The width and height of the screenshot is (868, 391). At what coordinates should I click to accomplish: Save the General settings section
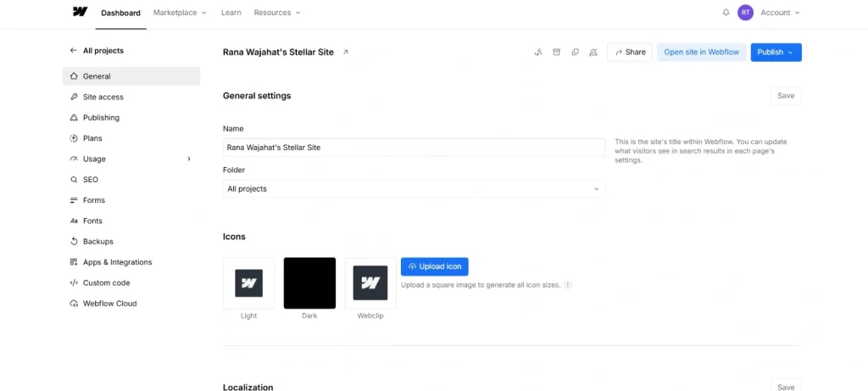[x=786, y=96]
